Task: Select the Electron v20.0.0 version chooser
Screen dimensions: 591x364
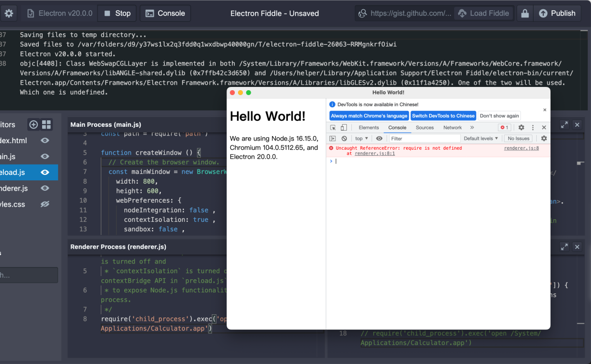Action: pos(60,14)
